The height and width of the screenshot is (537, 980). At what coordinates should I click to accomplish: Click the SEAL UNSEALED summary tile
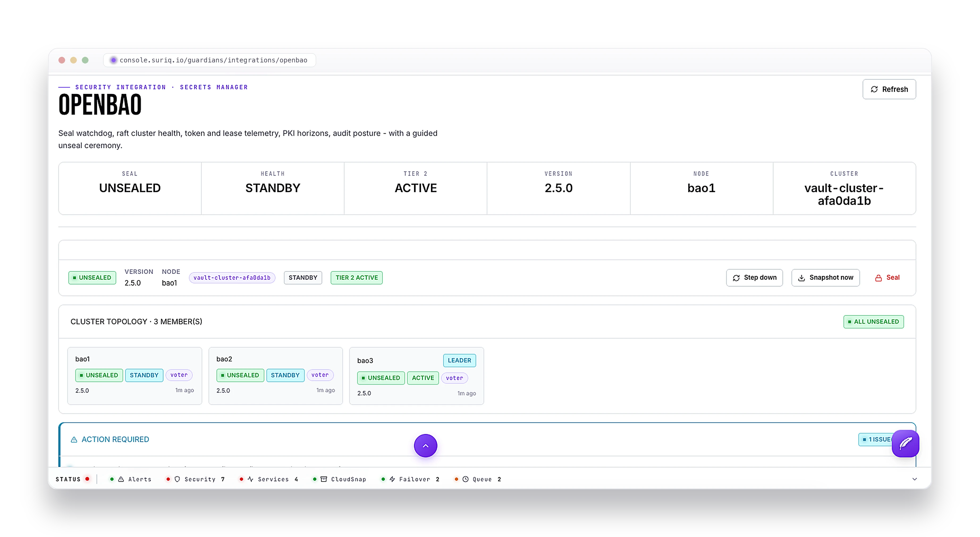click(x=130, y=188)
